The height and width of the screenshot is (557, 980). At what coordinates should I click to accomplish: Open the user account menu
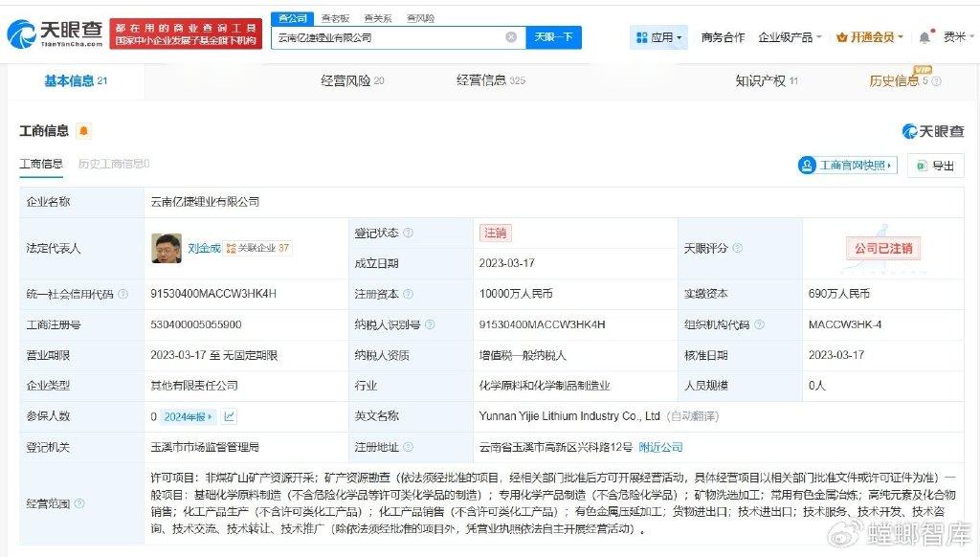pyautogui.click(x=958, y=37)
